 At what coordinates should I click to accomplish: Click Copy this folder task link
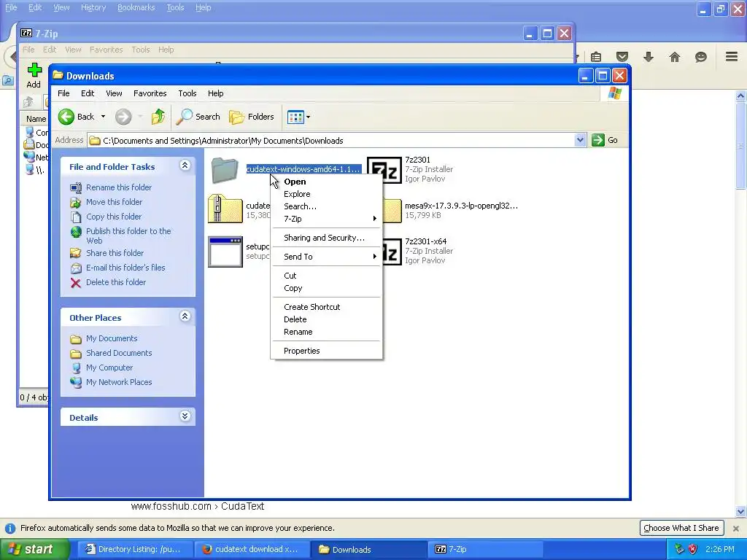114,217
